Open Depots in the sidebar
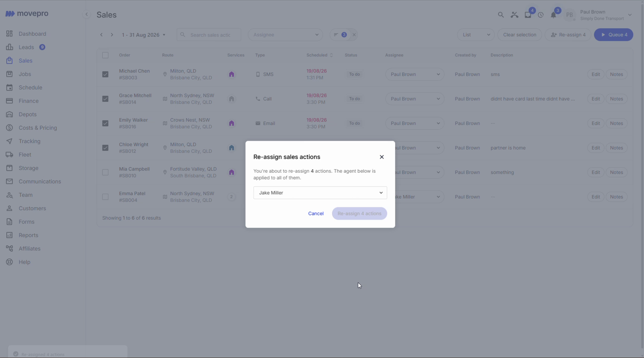This screenshot has height=358, width=644. [x=28, y=114]
